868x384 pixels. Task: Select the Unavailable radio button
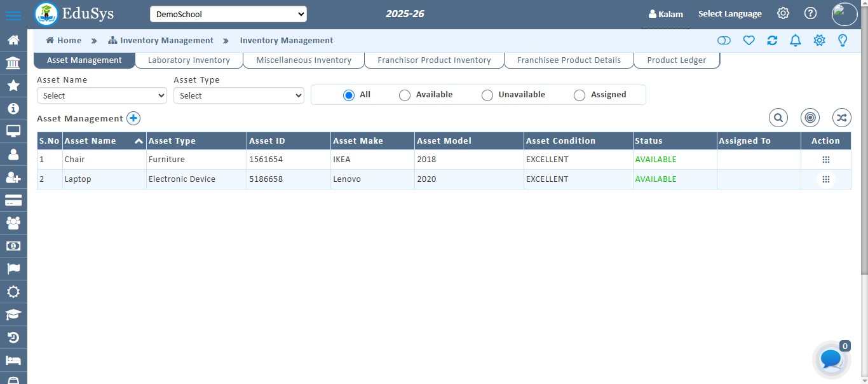[487, 95]
